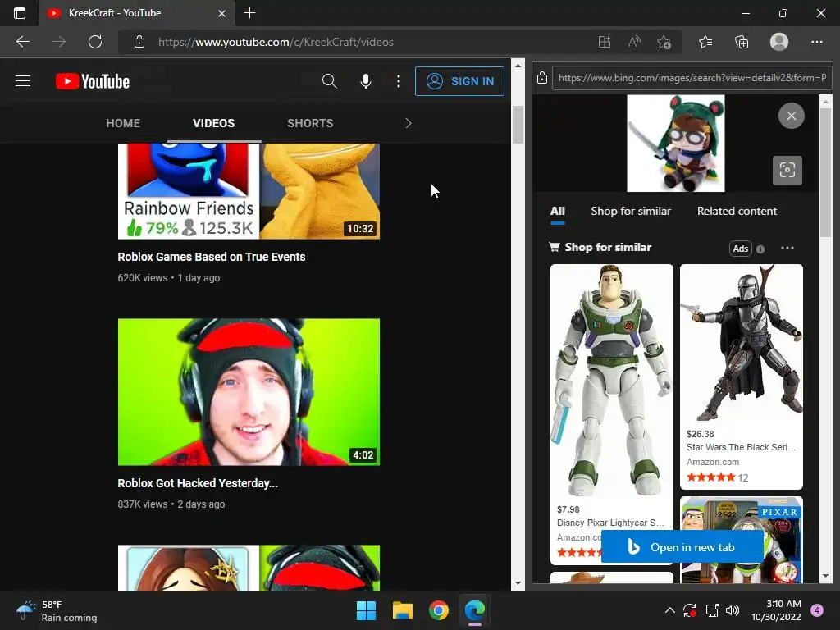Select Microsoft Edge taskbar icon
The image size is (840, 630).
(475, 610)
